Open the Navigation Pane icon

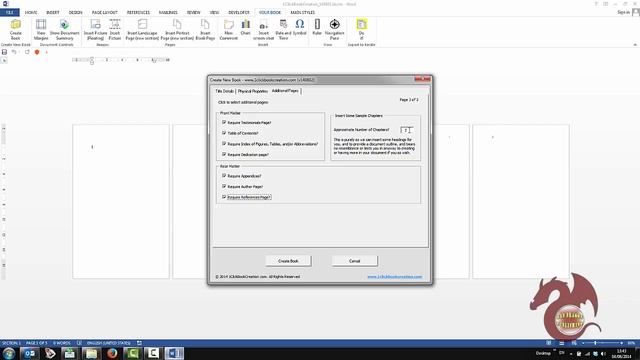click(334, 29)
